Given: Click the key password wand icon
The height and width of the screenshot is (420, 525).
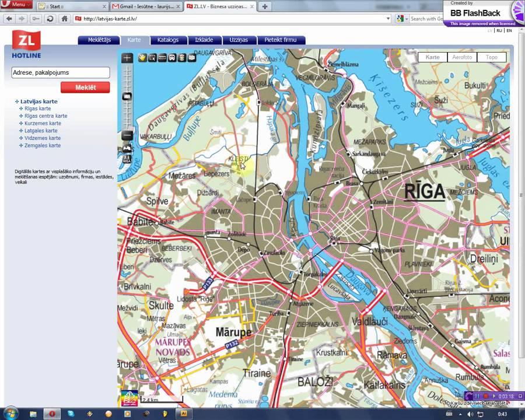Looking at the screenshot, I should pyautogui.click(x=36, y=19).
